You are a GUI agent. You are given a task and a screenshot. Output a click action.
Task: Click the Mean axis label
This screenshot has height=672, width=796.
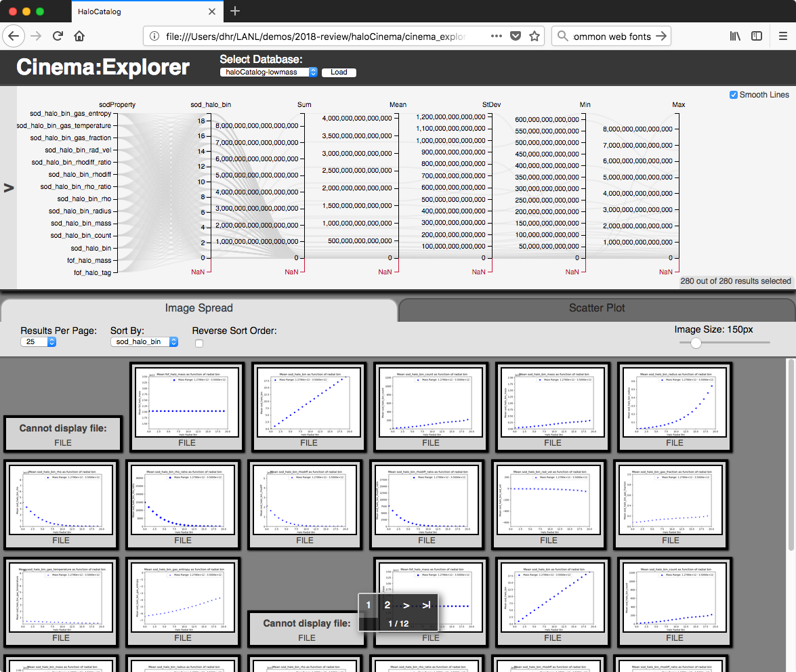click(x=398, y=104)
